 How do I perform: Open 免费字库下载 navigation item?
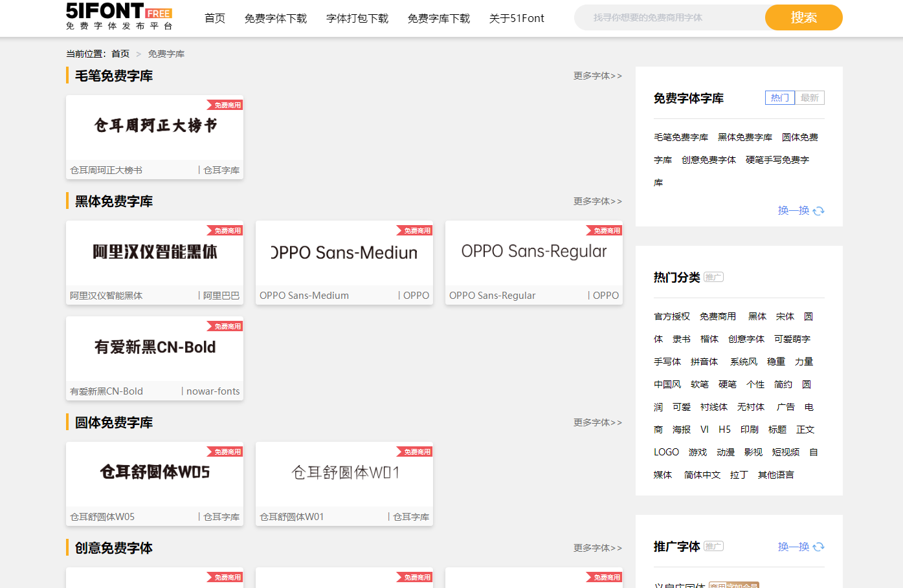pyautogui.click(x=439, y=18)
